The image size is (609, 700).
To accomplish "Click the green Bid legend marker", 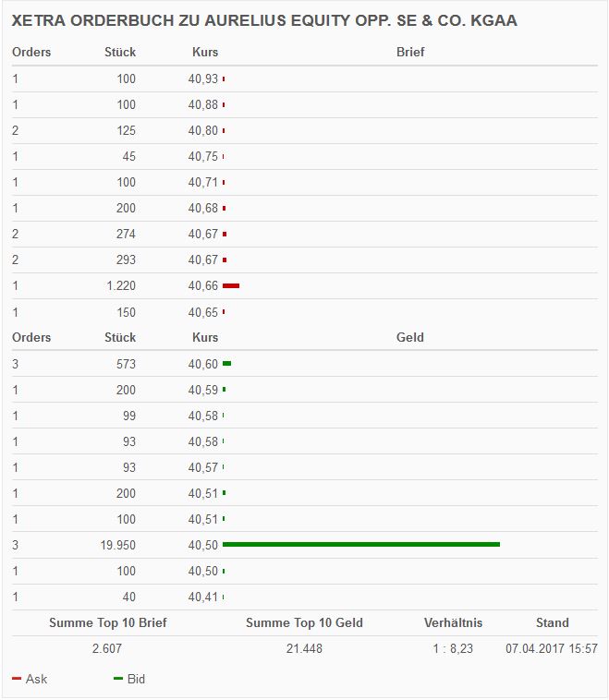I will pos(118,679).
